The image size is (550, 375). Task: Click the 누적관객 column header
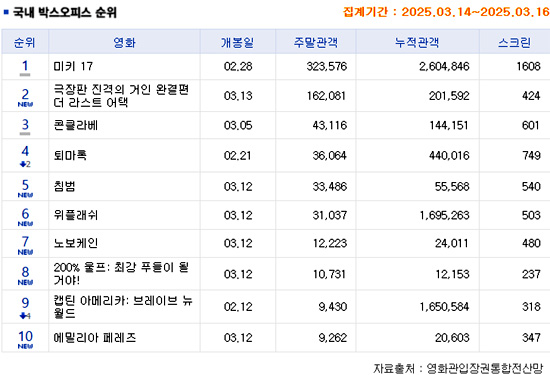417,42
